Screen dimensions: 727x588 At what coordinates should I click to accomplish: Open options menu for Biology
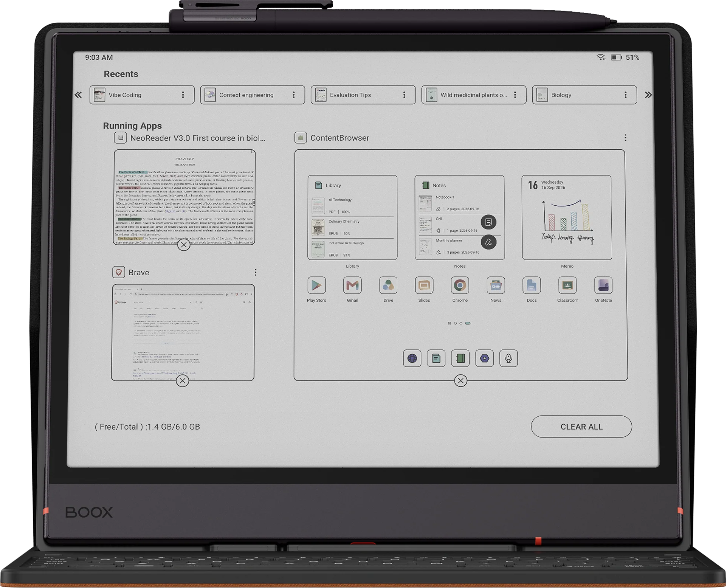coord(626,95)
